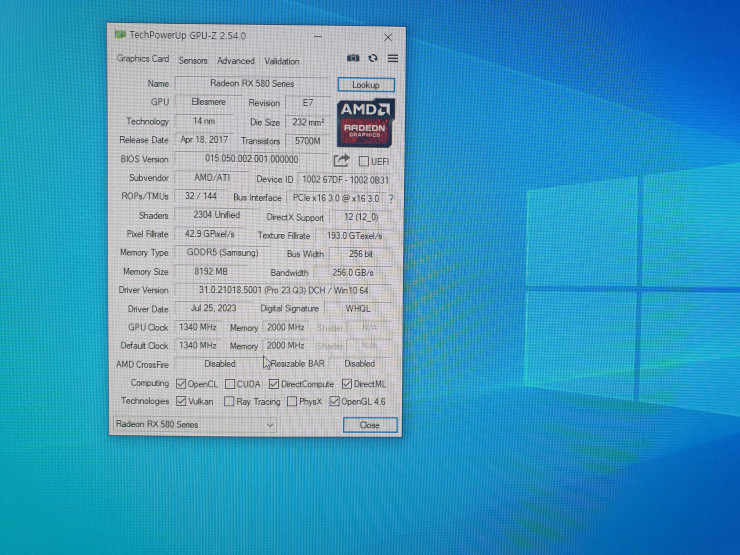Click the BIOS Version field 015.050.002.001.000000
Viewport: 740px width, 555px height.
pyautogui.click(x=252, y=159)
